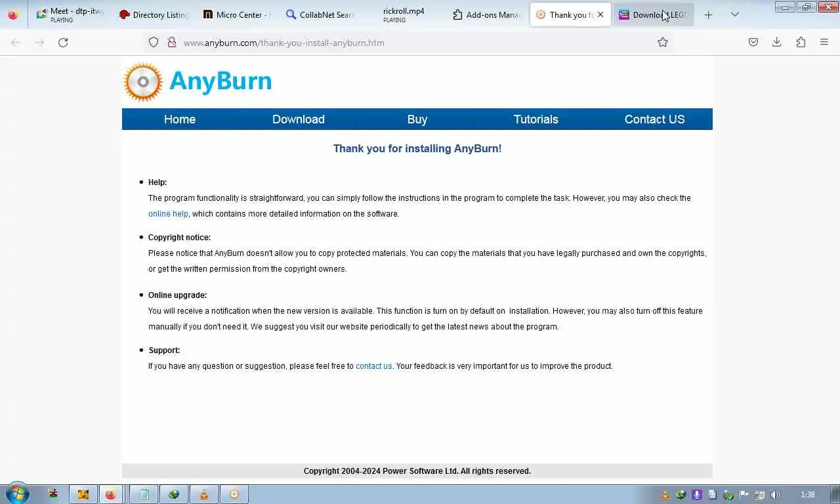Screen dimensions: 840x504
Task: Switch to Directory Listing tab
Action: click(154, 14)
